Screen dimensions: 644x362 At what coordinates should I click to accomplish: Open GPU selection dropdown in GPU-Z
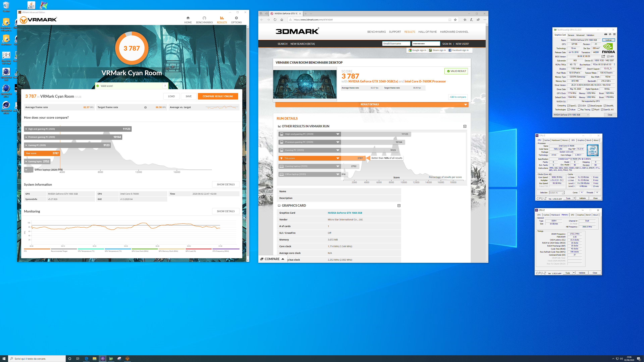571,115
